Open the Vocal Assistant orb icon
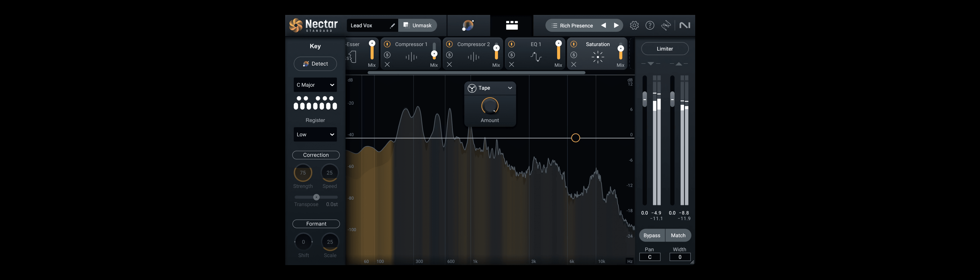980x280 pixels. tap(468, 25)
